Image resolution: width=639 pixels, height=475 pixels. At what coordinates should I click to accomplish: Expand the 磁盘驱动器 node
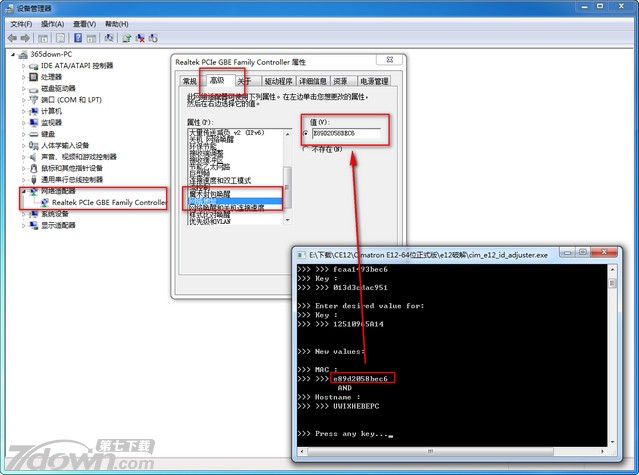[x=24, y=89]
